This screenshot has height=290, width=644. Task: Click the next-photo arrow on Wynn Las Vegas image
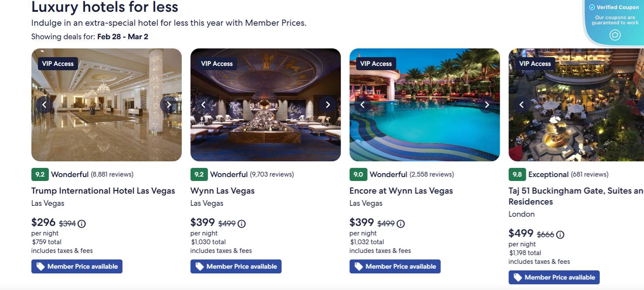coord(327,105)
